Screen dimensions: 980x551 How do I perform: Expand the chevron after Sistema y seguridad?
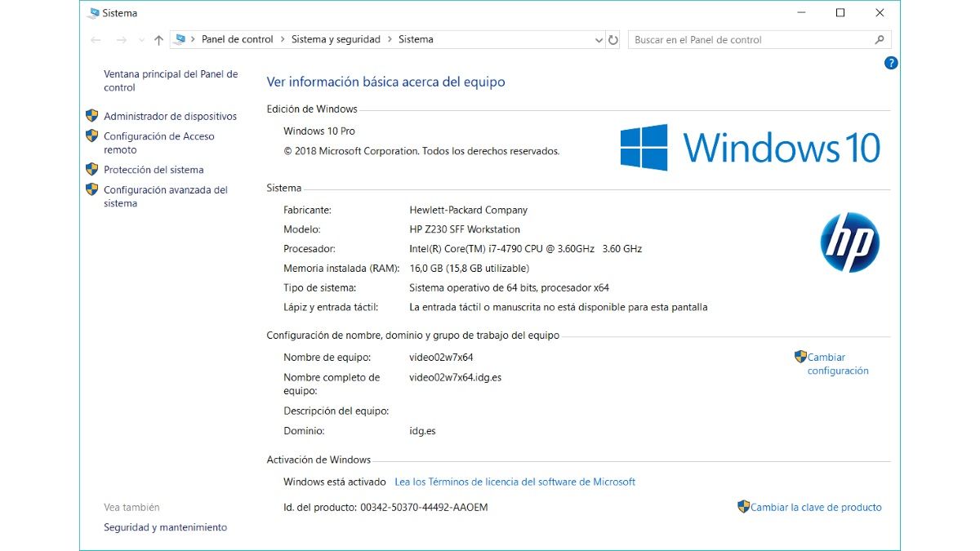(390, 39)
